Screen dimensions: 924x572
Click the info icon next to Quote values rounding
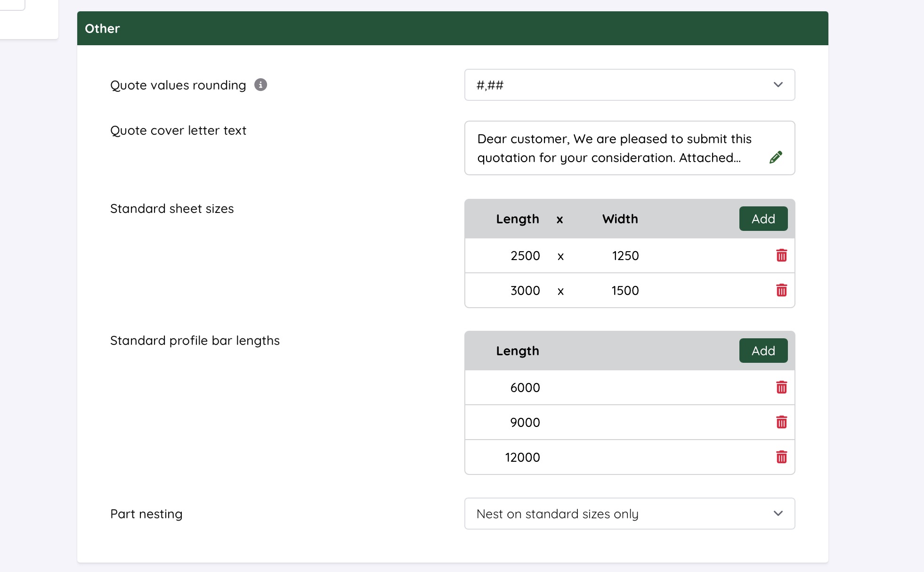(260, 85)
